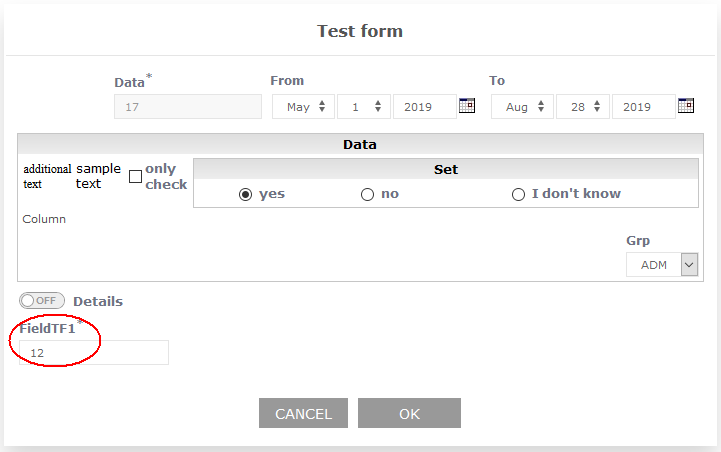Open the From month dropdown showing May

tap(302, 107)
